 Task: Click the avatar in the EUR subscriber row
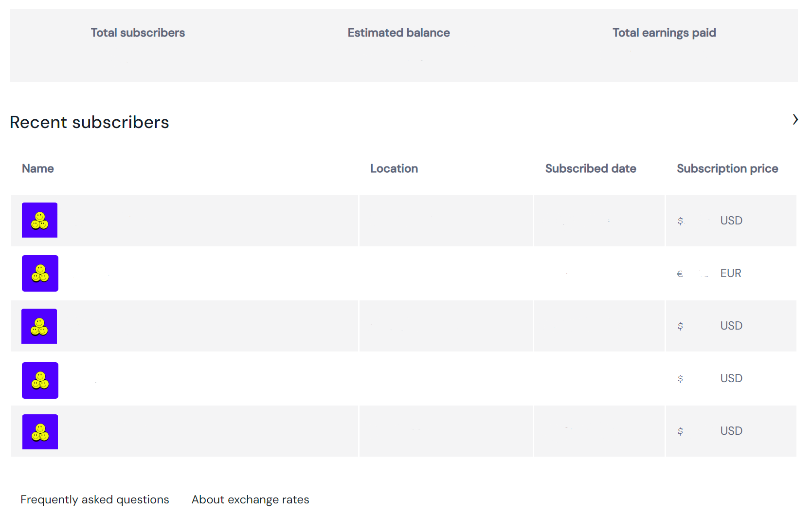(40, 273)
